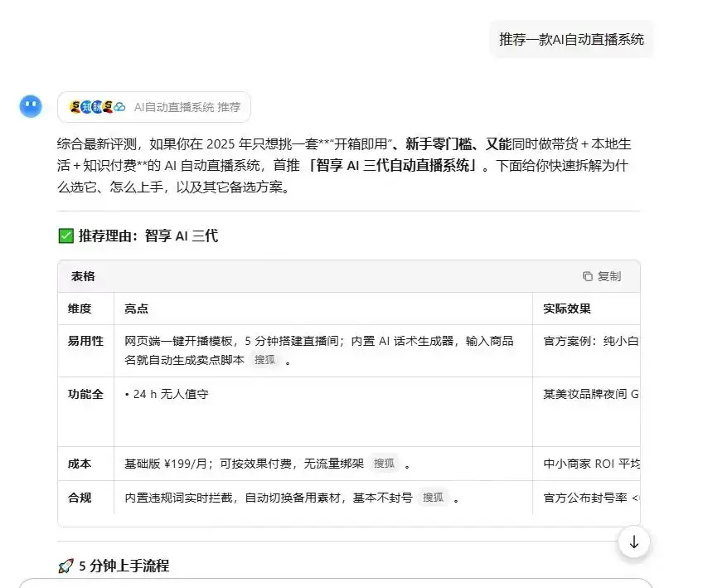Click the copy icon beside 复制
This screenshot has width=703, height=588.
(589, 276)
